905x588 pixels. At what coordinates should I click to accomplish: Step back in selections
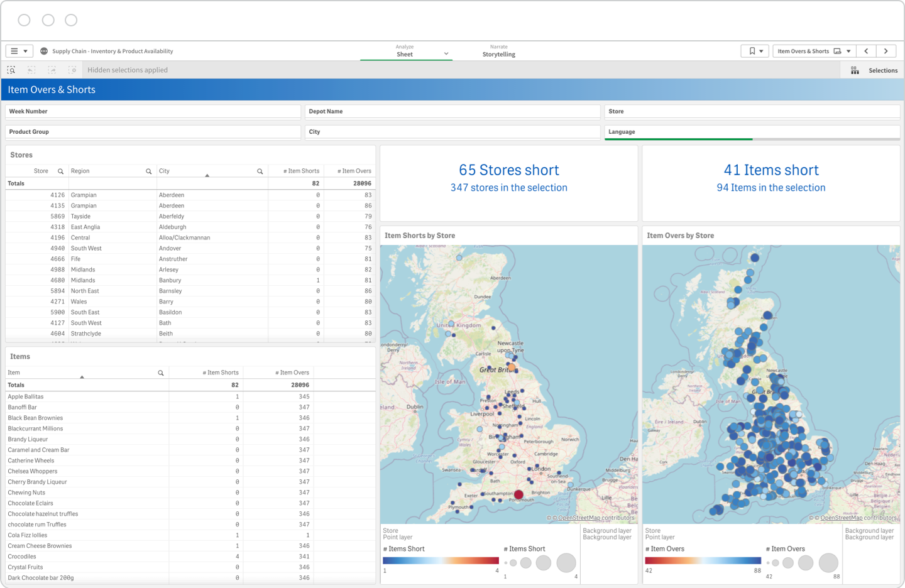(31, 70)
